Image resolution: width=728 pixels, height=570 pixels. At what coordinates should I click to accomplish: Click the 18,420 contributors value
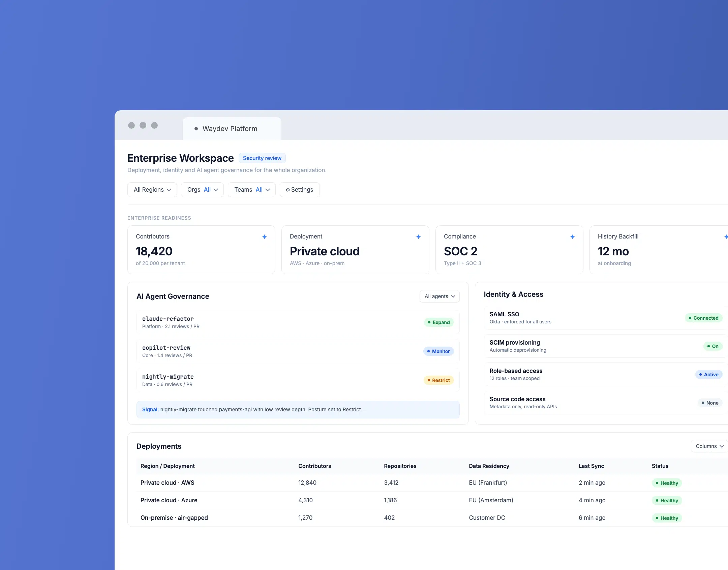[154, 251]
